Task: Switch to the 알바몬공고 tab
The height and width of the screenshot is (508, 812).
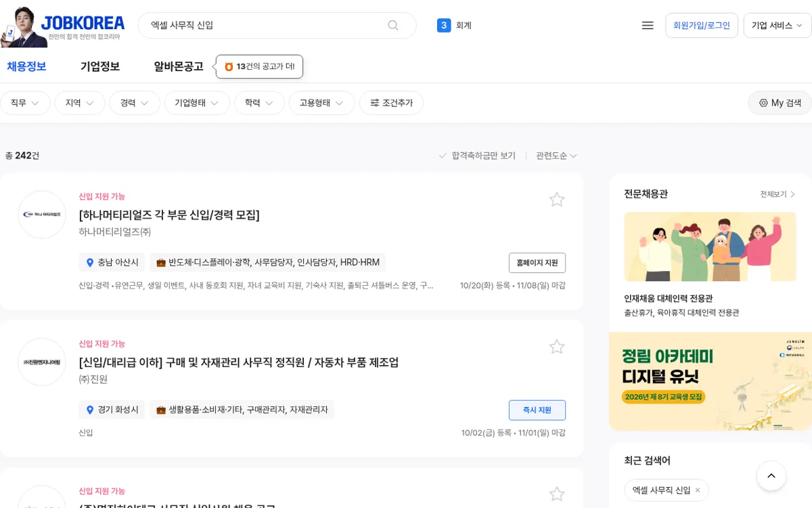Action: coord(179,66)
